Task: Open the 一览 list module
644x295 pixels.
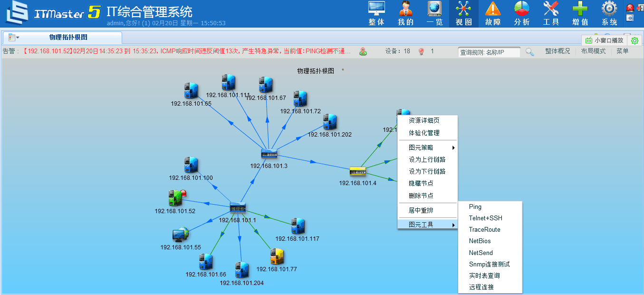Action: click(434, 14)
